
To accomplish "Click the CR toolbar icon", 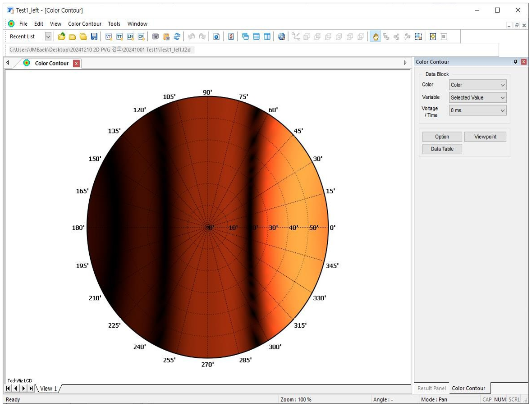I will pyautogui.click(x=141, y=37).
